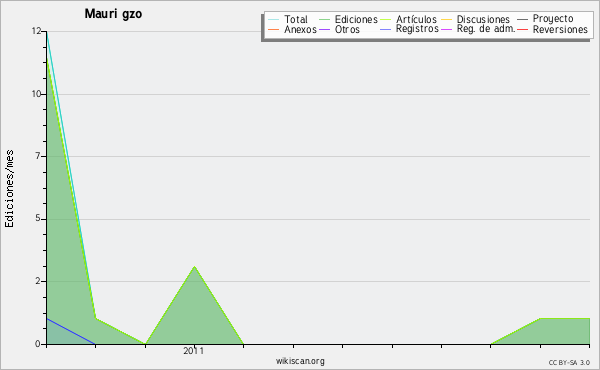Click the 2 y-axis value

tap(38, 281)
